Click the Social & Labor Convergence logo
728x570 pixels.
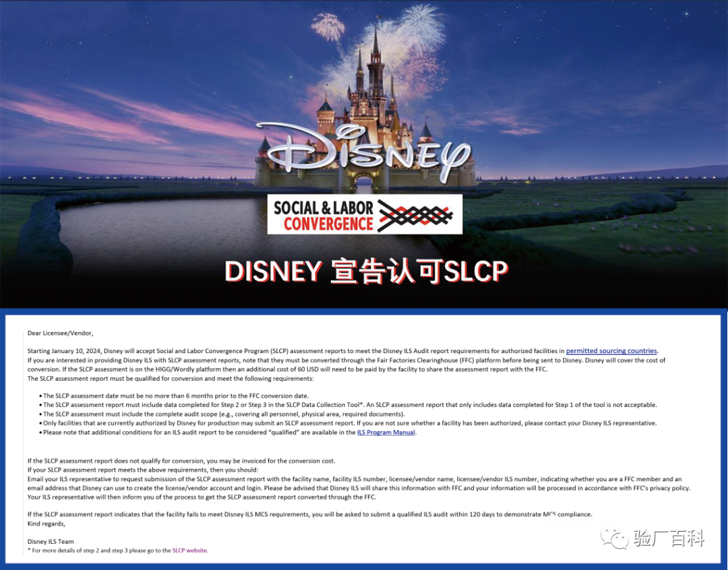365,214
